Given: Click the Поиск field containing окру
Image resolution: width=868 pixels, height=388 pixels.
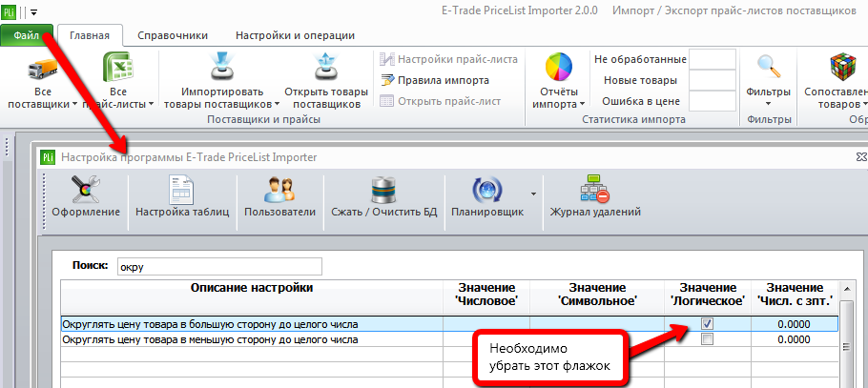Looking at the screenshot, I should tap(219, 267).
